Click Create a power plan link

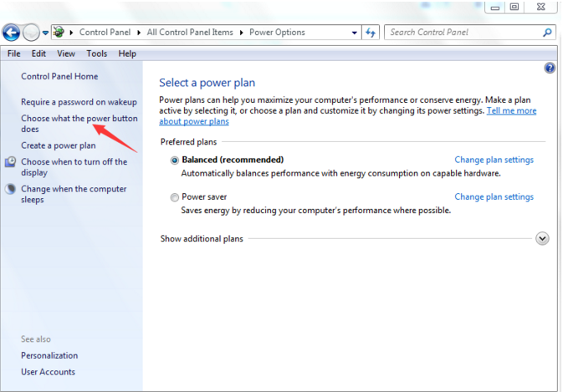point(59,145)
